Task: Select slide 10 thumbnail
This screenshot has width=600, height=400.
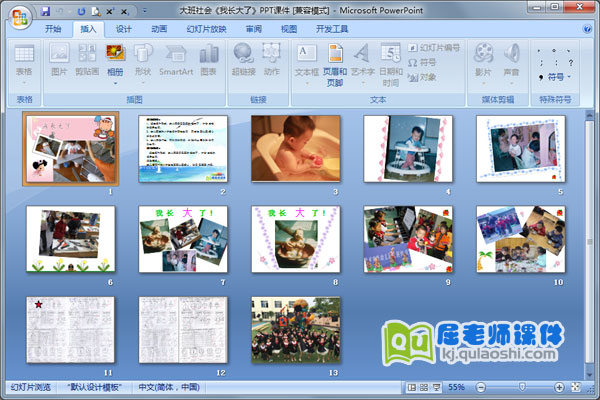Action: pyautogui.click(x=520, y=239)
